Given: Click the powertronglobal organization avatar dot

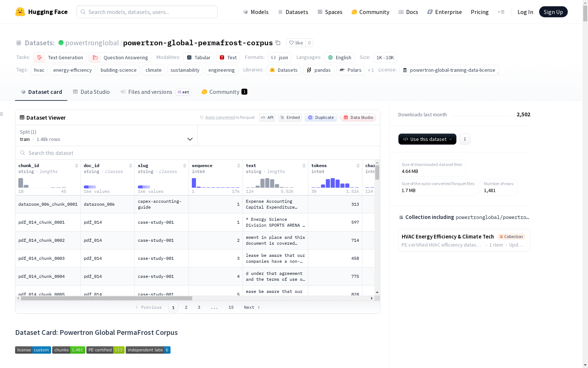Looking at the screenshot, I should 61,43.
